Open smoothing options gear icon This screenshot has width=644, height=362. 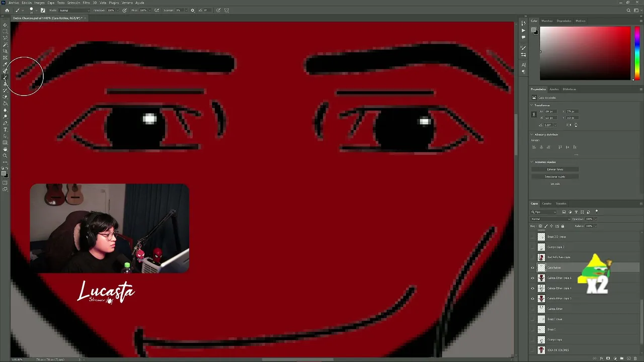click(x=192, y=10)
